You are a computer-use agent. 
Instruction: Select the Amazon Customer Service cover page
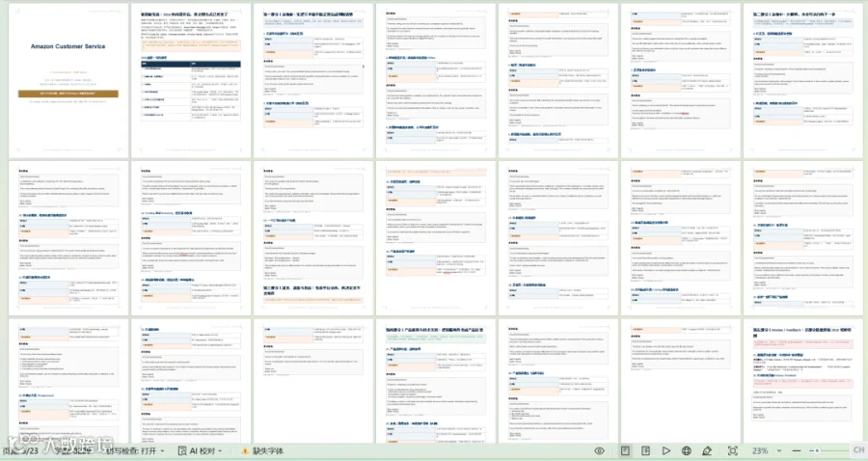click(68, 81)
